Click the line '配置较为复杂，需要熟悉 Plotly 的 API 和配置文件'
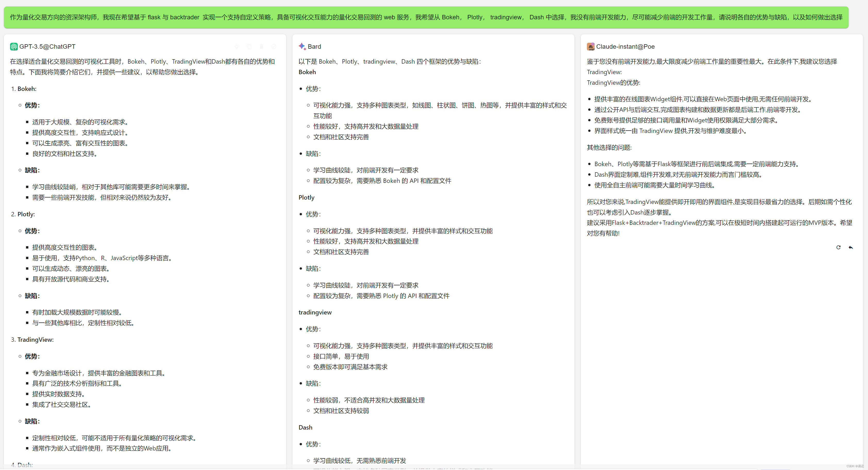This screenshot has width=868, height=470. pos(381,296)
